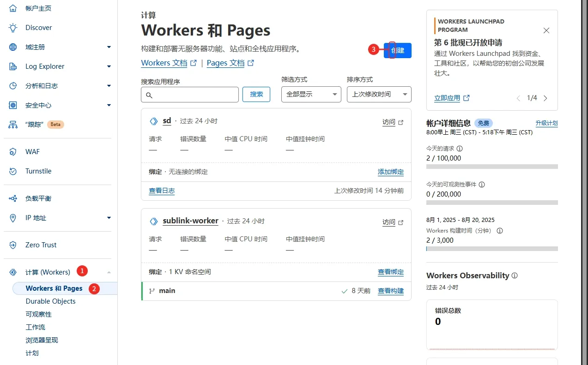
Task: Click the 立即应用 link
Action: [452, 98]
